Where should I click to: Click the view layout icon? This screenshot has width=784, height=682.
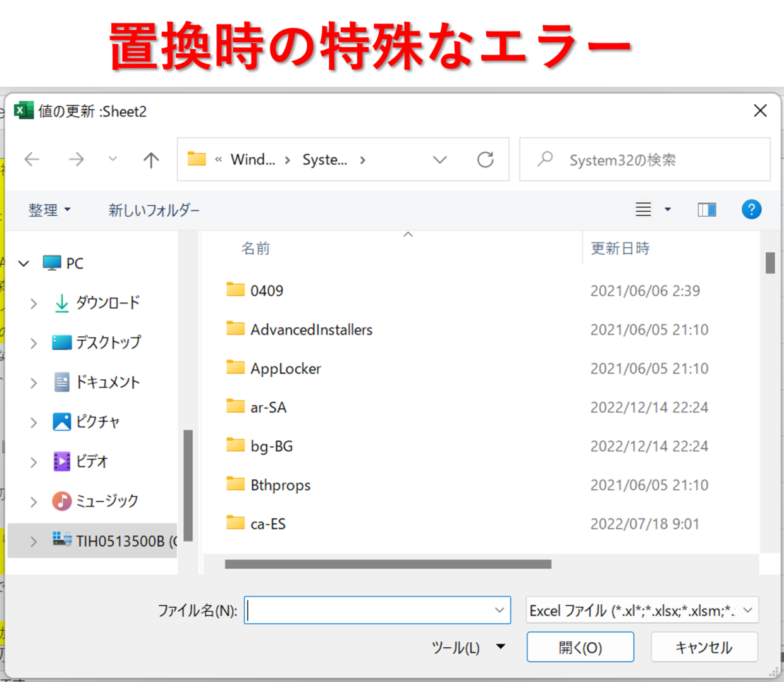[x=643, y=209]
